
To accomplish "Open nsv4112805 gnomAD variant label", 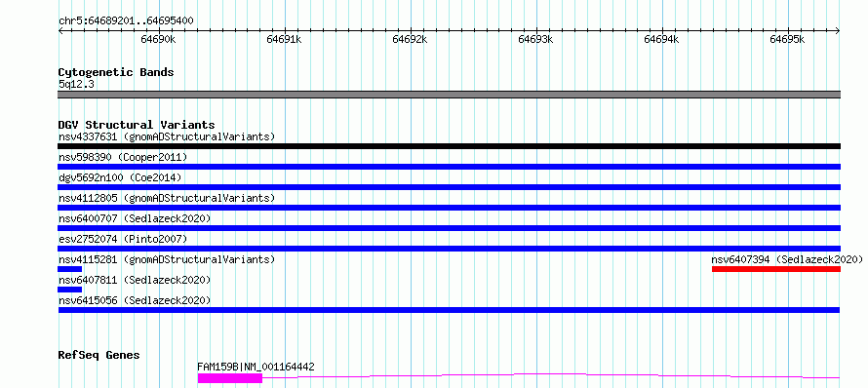I will pyautogui.click(x=167, y=198).
